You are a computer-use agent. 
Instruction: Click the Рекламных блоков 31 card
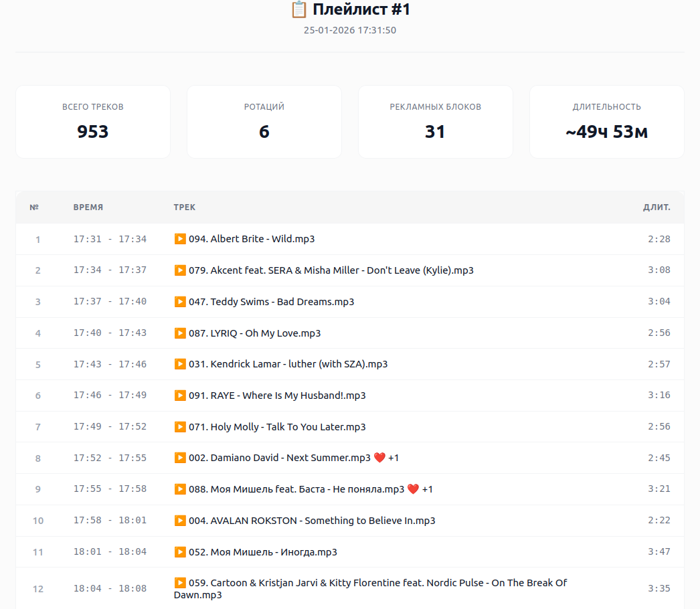(x=436, y=122)
